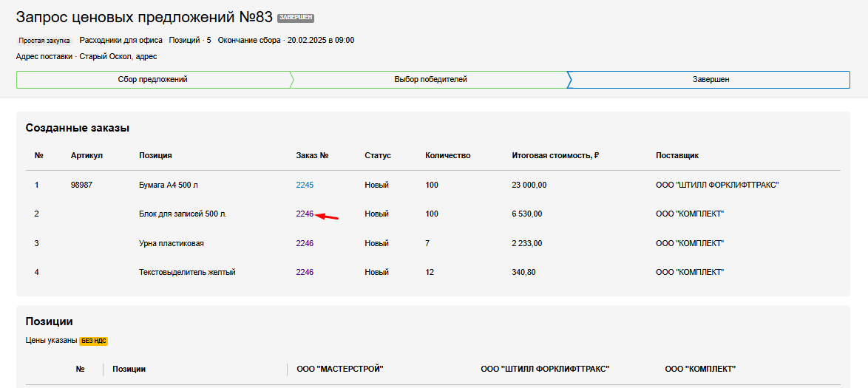Click the yellow БЕЗ НДС badge
868x388 pixels.
point(93,341)
